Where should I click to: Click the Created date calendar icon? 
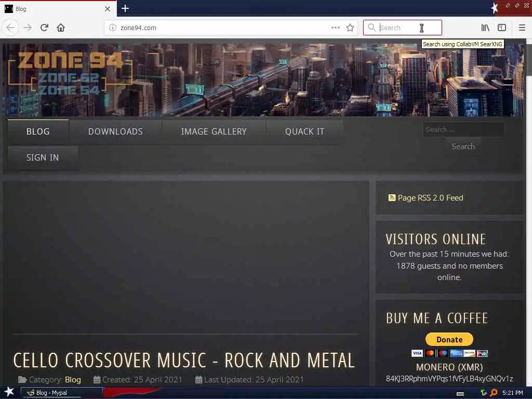pyautogui.click(x=97, y=380)
